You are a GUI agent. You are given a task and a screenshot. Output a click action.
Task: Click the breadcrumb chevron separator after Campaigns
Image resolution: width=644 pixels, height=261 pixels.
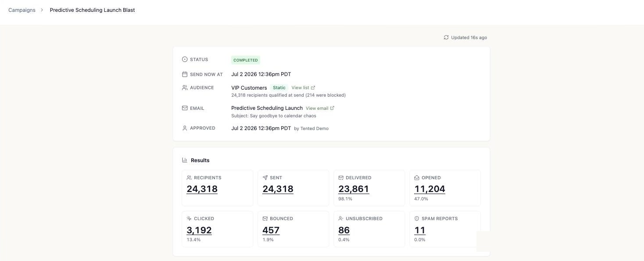pos(42,10)
